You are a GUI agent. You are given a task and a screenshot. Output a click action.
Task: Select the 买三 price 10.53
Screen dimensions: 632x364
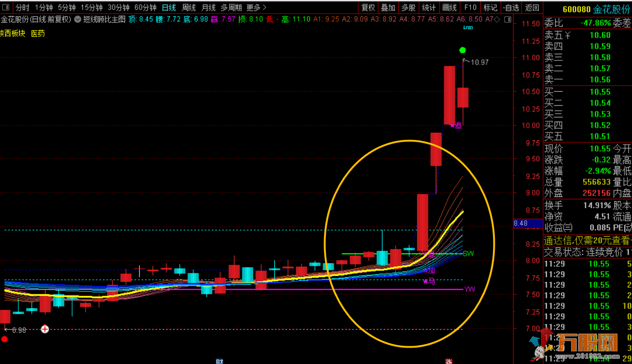tap(600, 114)
